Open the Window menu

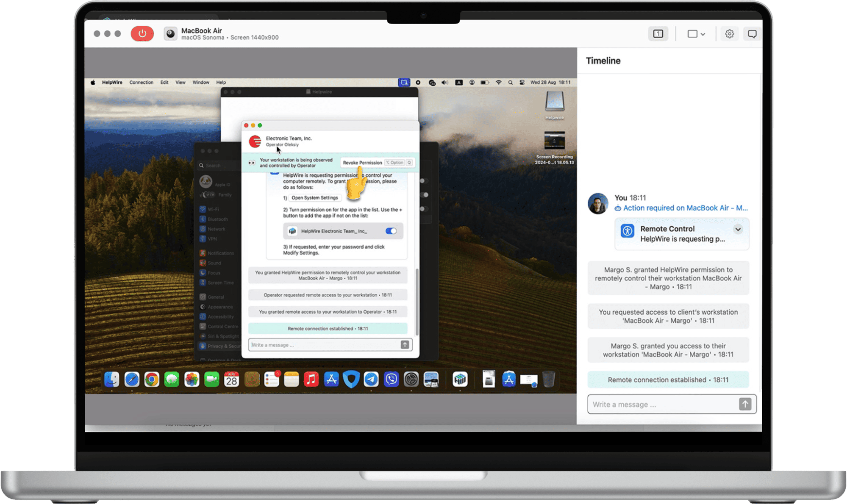[201, 83]
